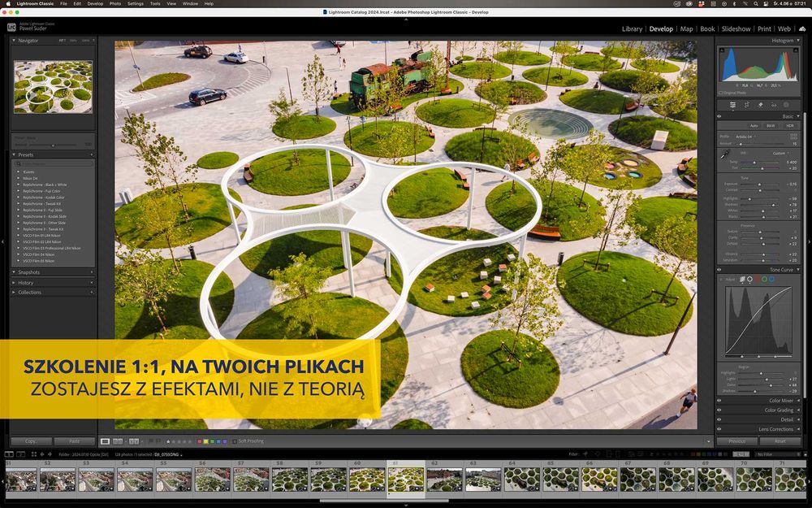Select the point curve white circle icon
The image size is (812, 508).
click(x=749, y=280)
